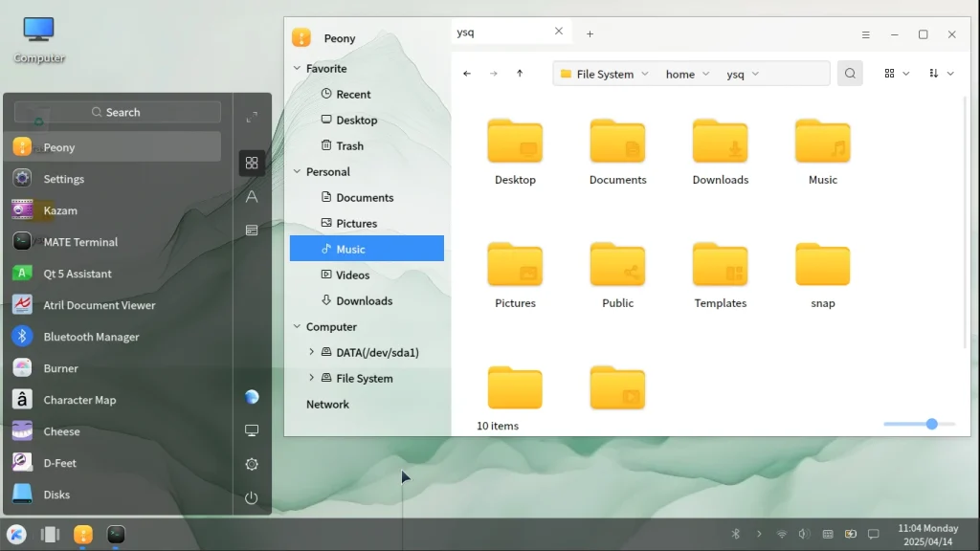Click the forward navigation button
The image size is (980, 551).
[x=493, y=73]
